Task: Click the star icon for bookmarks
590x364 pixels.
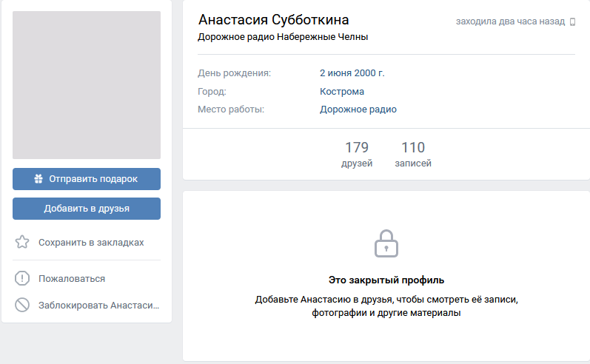Action: coord(22,242)
